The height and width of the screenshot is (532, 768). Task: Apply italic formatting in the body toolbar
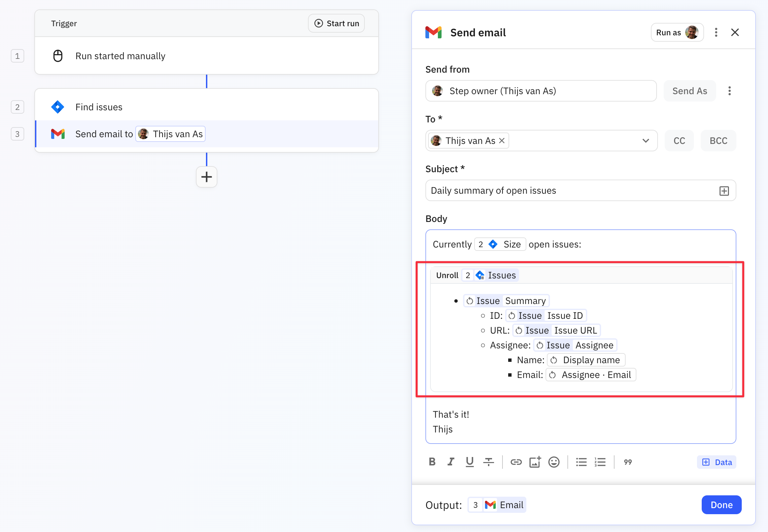451,462
